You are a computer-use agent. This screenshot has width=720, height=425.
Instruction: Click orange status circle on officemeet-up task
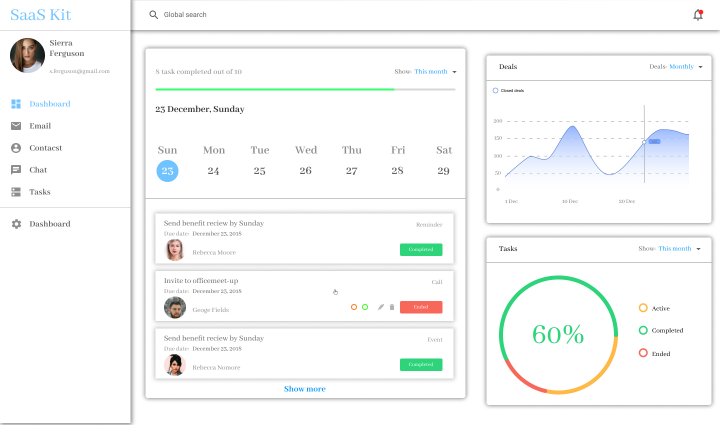coord(354,307)
